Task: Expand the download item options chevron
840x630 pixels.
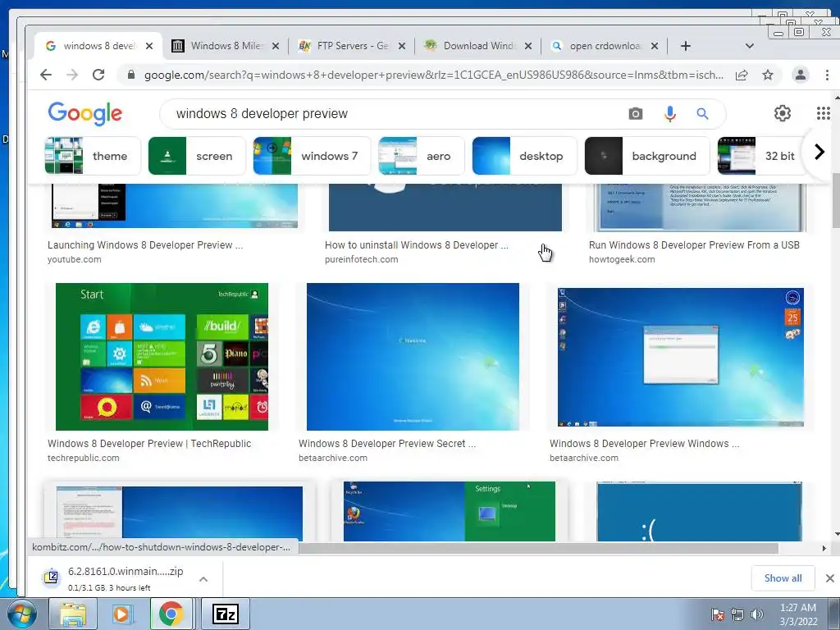Action: (x=203, y=579)
